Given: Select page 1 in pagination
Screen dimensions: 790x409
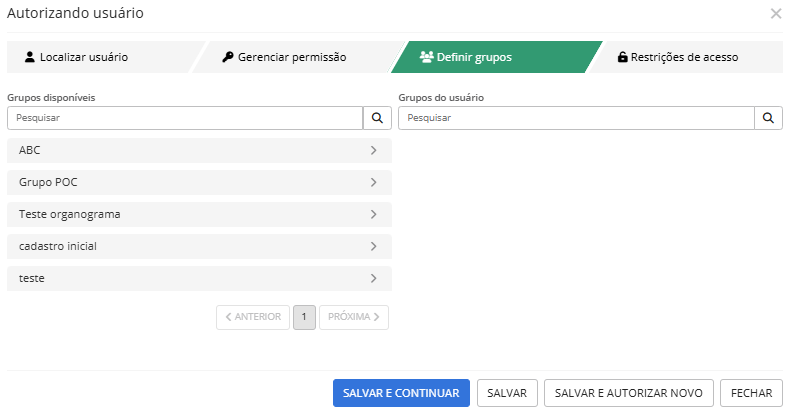Looking at the screenshot, I should tap(304, 317).
